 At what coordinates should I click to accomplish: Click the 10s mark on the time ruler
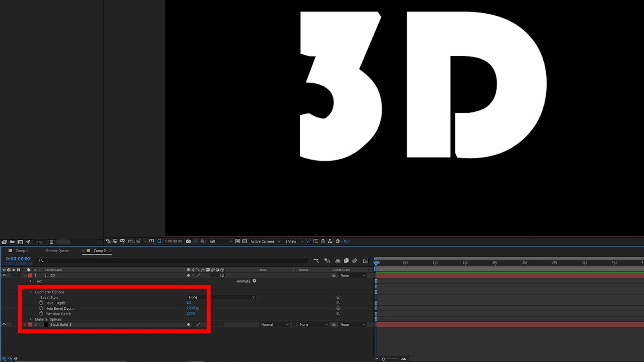click(435, 263)
